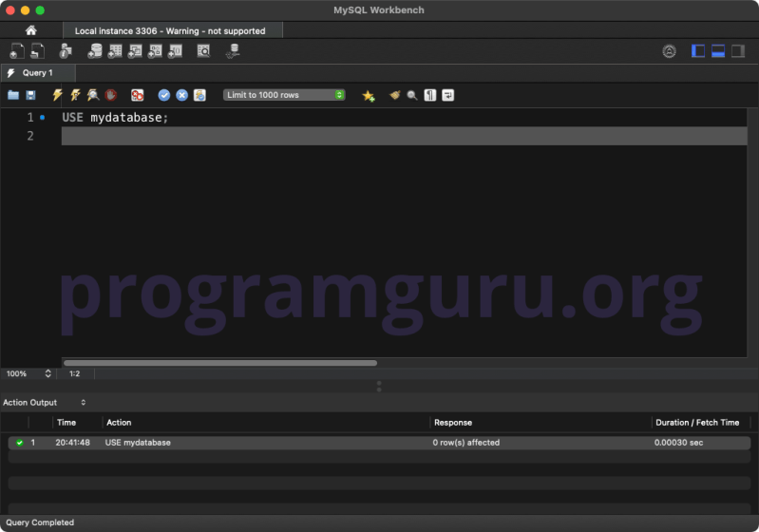Toggle auto-commit mode
Viewport: 759px width, 532px height.
click(199, 95)
